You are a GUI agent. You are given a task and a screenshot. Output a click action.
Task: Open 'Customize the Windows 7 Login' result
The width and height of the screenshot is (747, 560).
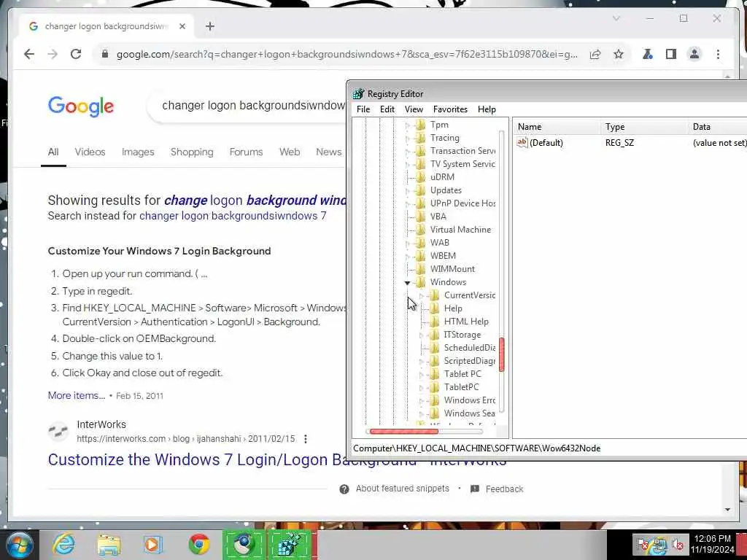[276, 459]
